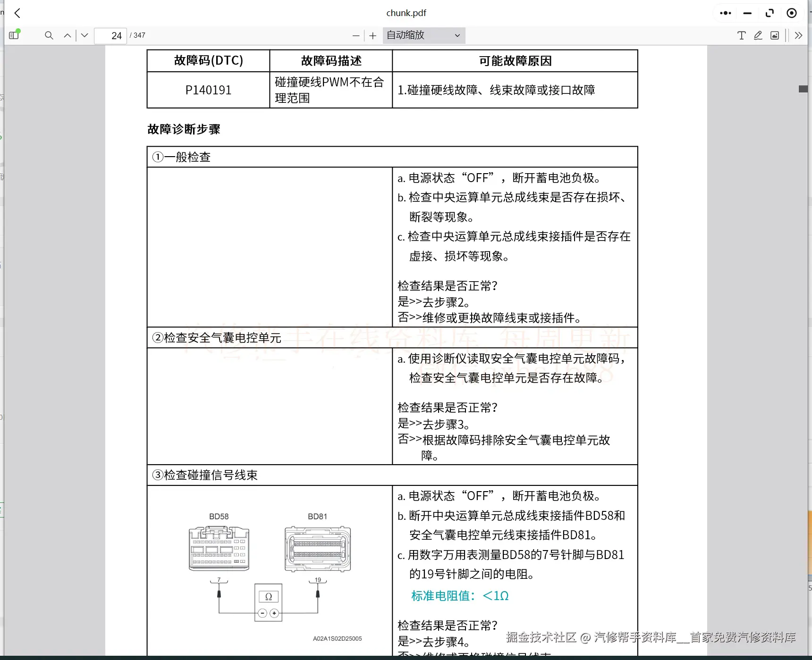Zoom in the PDF

point(373,35)
